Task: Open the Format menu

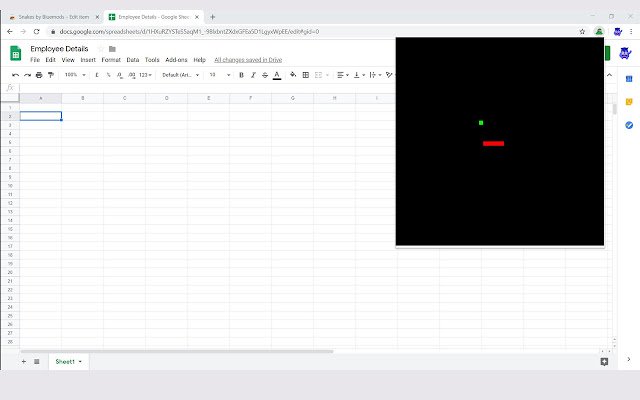Action: click(x=111, y=60)
